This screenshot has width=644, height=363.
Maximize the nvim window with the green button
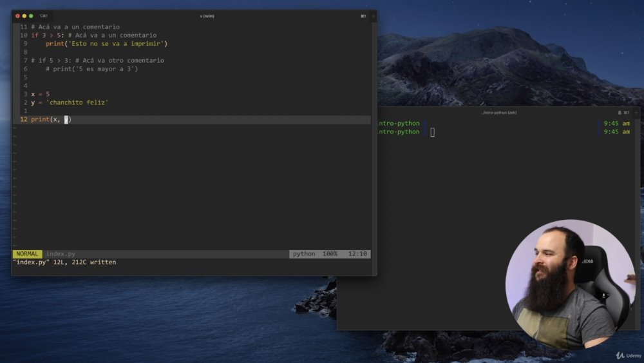pos(31,16)
